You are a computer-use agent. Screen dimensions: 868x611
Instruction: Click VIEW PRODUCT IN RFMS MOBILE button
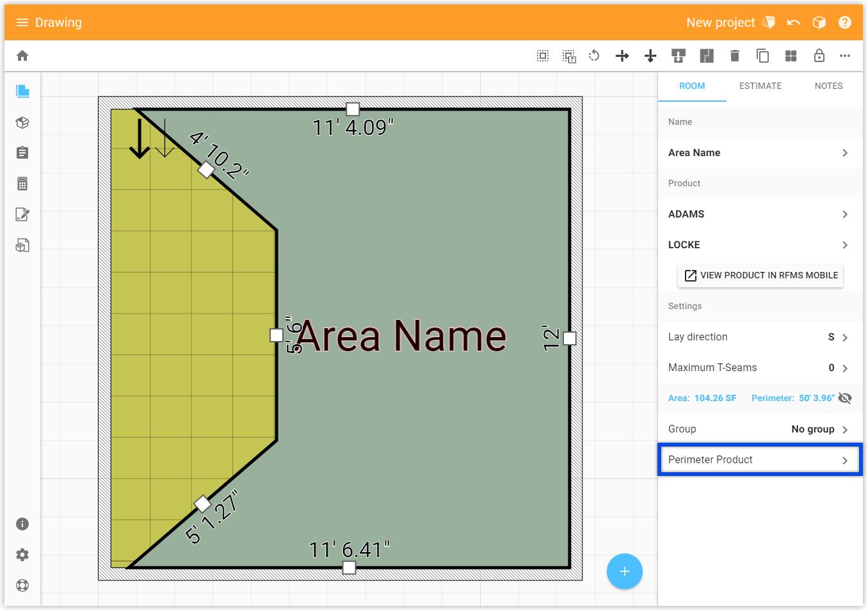pos(760,275)
